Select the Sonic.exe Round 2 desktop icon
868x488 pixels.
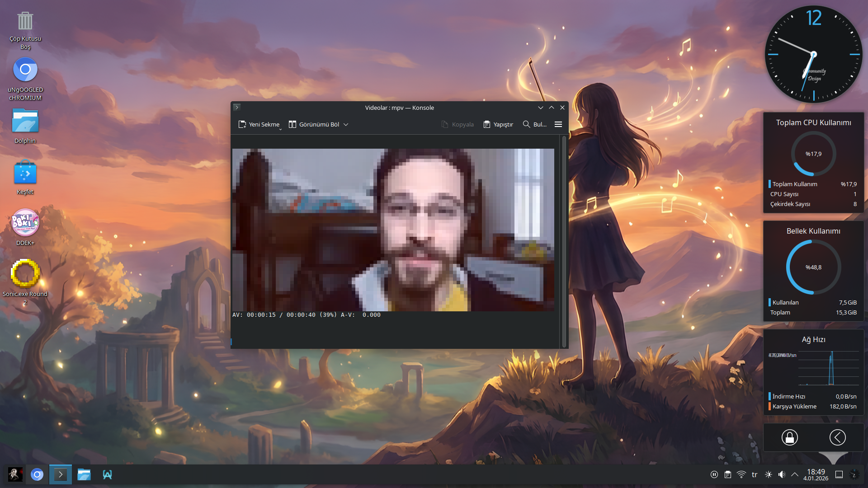pos(25,282)
